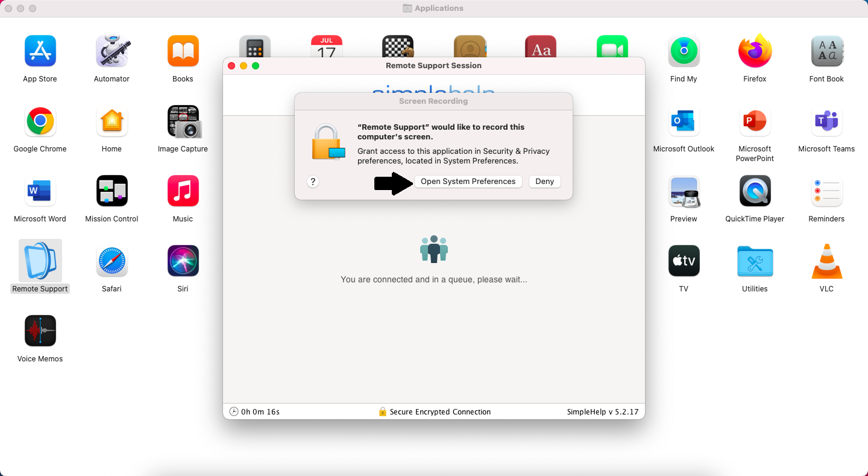Open help via the question mark button
The height and width of the screenshot is (476, 868).
point(312,182)
